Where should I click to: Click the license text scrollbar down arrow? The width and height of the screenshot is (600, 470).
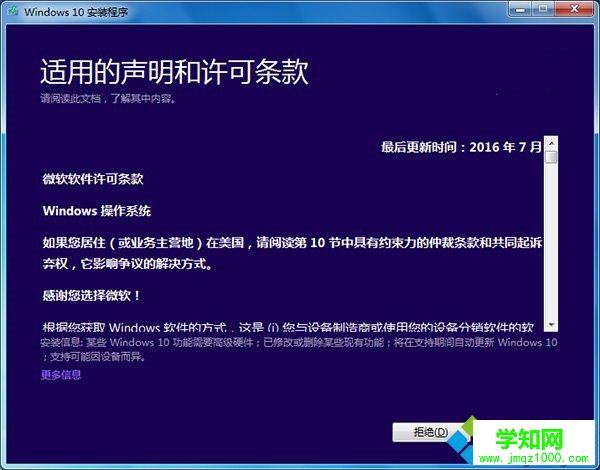[x=551, y=325]
